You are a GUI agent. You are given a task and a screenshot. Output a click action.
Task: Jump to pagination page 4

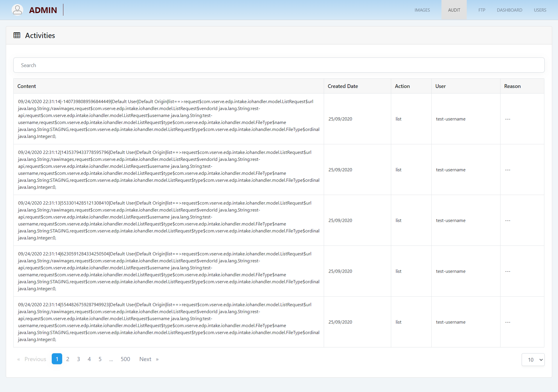[x=89, y=359]
